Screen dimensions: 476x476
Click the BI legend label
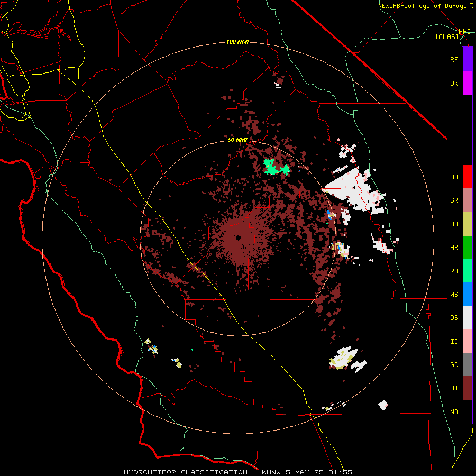click(x=454, y=388)
